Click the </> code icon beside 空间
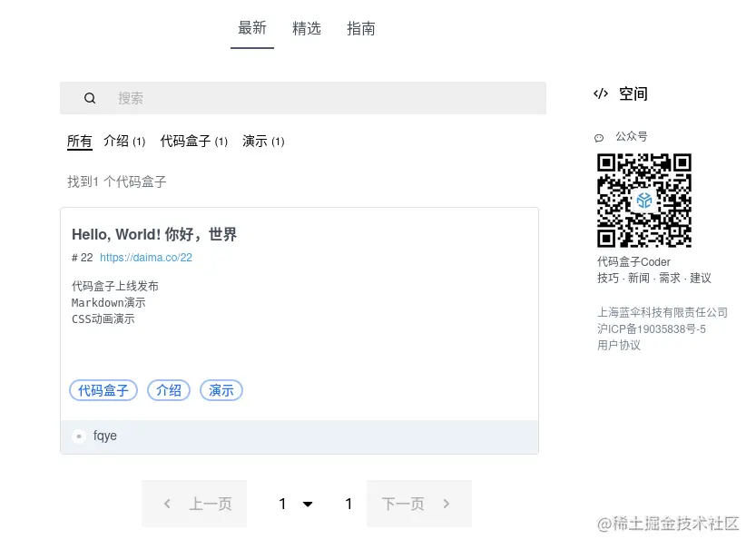 (x=601, y=93)
